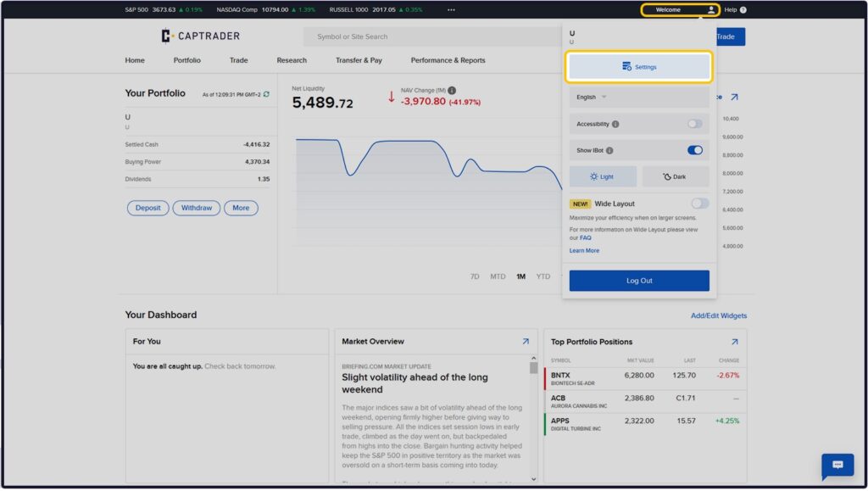Click the Settled Cash value -4,416.32

click(256, 144)
